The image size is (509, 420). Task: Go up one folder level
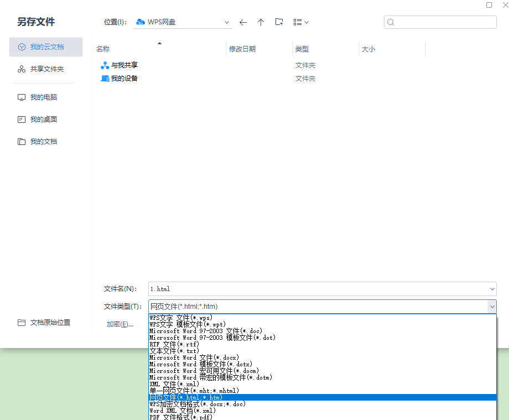(261, 22)
